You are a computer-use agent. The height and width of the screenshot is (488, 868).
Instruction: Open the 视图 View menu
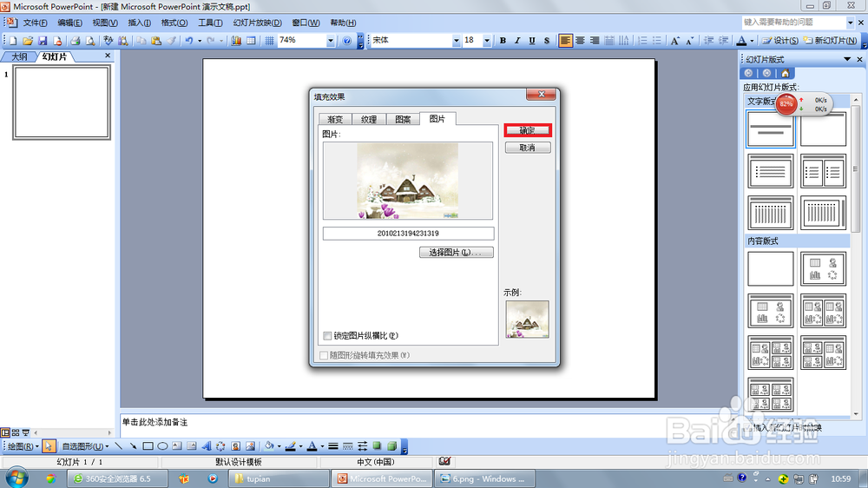click(105, 23)
